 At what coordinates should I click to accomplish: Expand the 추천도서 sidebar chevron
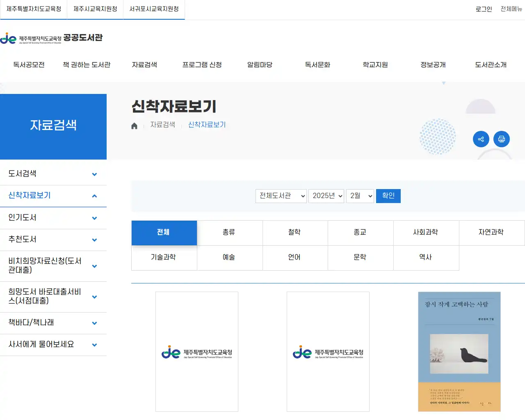click(94, 240)
